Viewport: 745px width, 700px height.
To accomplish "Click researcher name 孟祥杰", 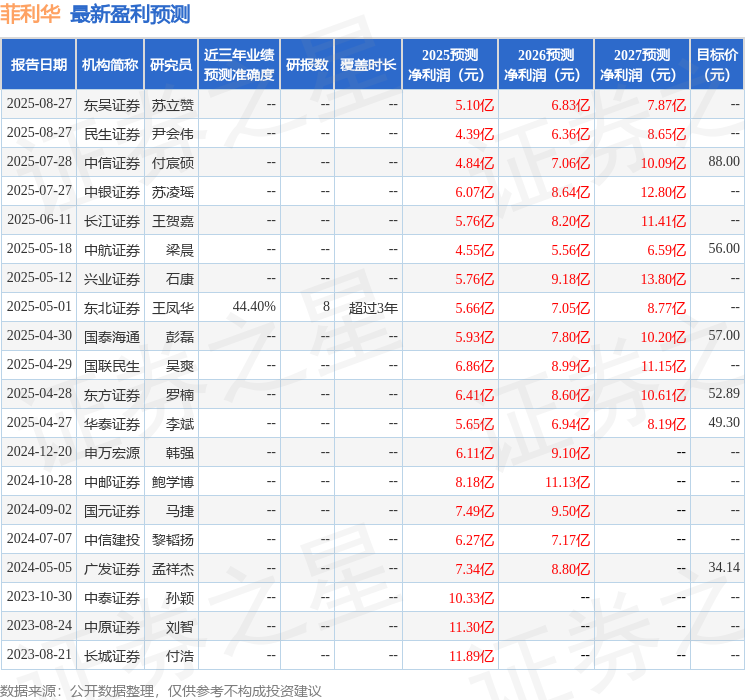I will coord(173,569).
